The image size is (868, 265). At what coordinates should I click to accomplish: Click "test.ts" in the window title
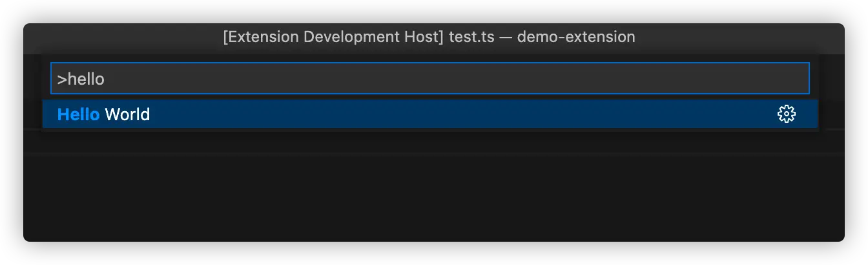coord(471,37)
